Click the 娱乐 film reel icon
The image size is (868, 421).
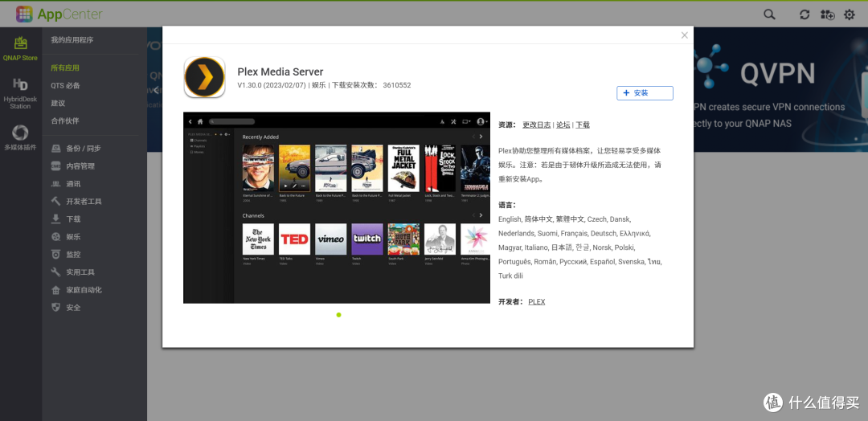pyautogui.click(x=55, y=237)
